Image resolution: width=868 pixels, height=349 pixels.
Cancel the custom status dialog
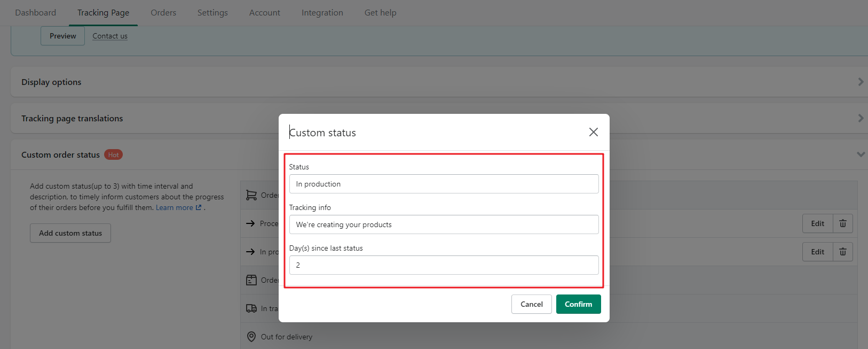pos(531,304)
